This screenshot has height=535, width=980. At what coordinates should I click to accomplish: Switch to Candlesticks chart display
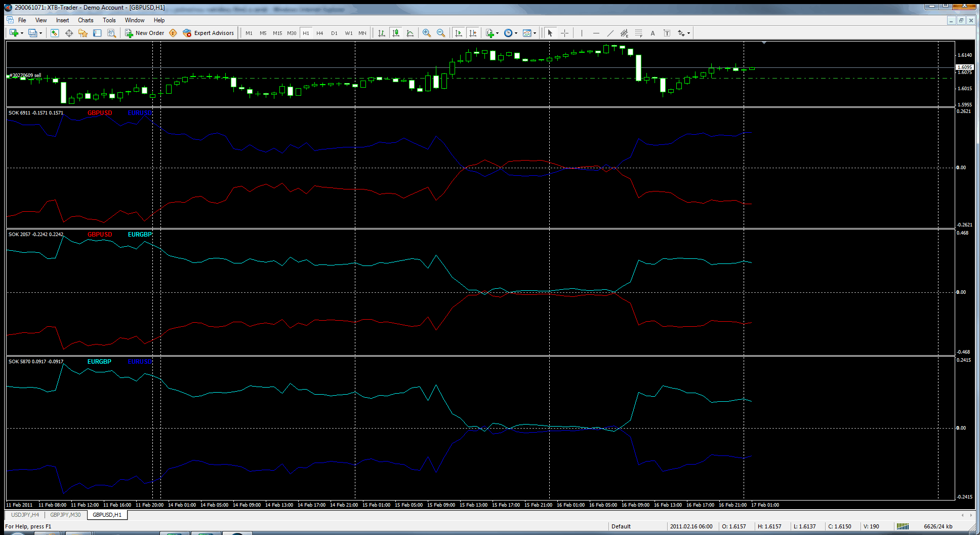pos(396,33)
